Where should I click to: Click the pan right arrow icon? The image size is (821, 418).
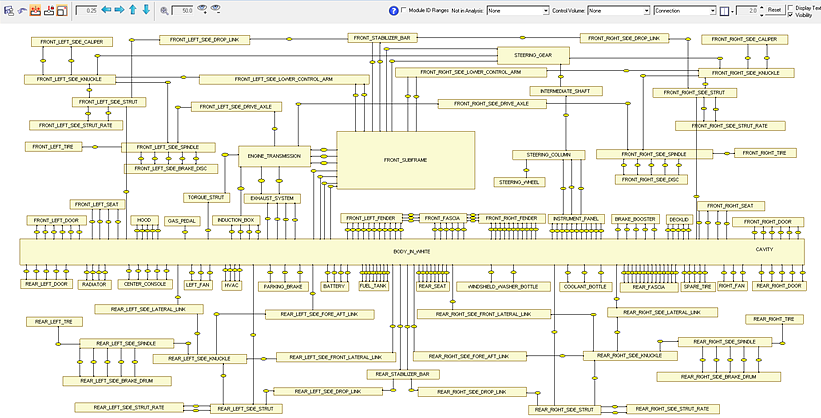(x=119, y=10)
